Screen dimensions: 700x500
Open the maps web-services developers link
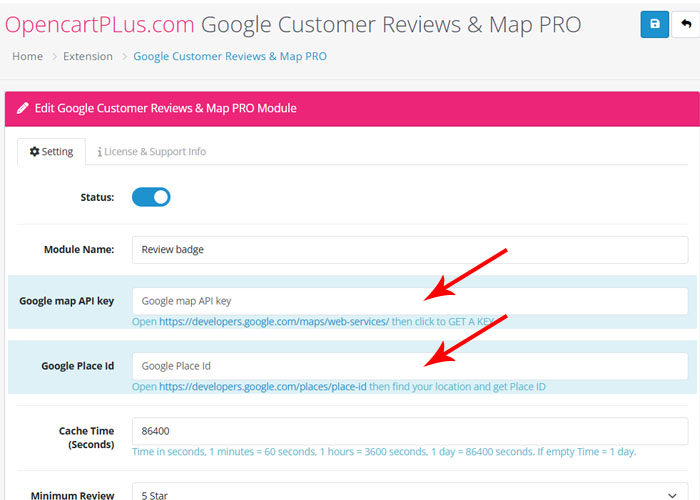[x=274, y=322]
